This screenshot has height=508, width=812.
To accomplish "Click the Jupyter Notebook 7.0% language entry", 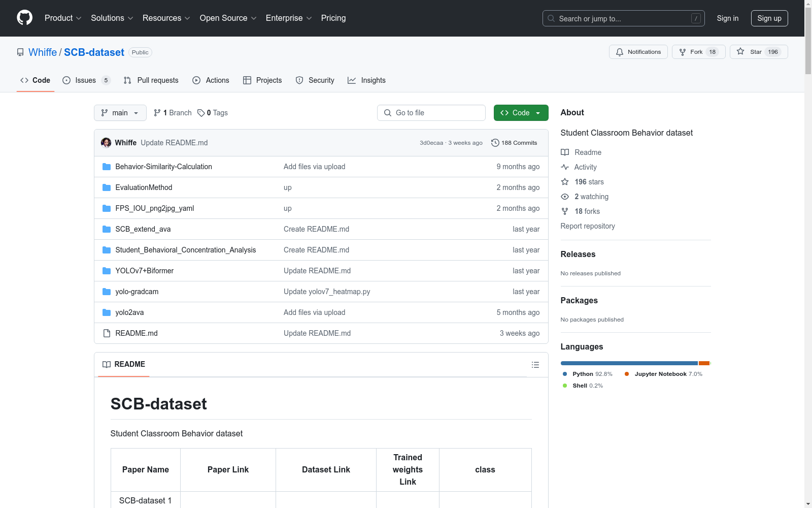I will point(664,374).
